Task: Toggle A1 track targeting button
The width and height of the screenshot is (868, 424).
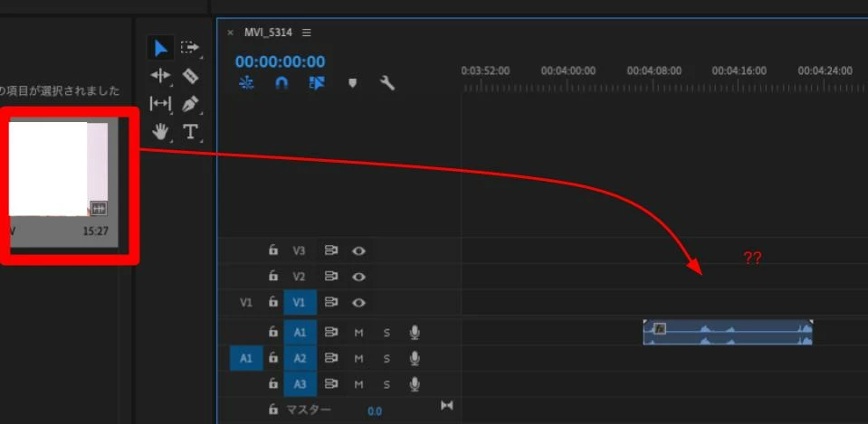Action: 300,332
